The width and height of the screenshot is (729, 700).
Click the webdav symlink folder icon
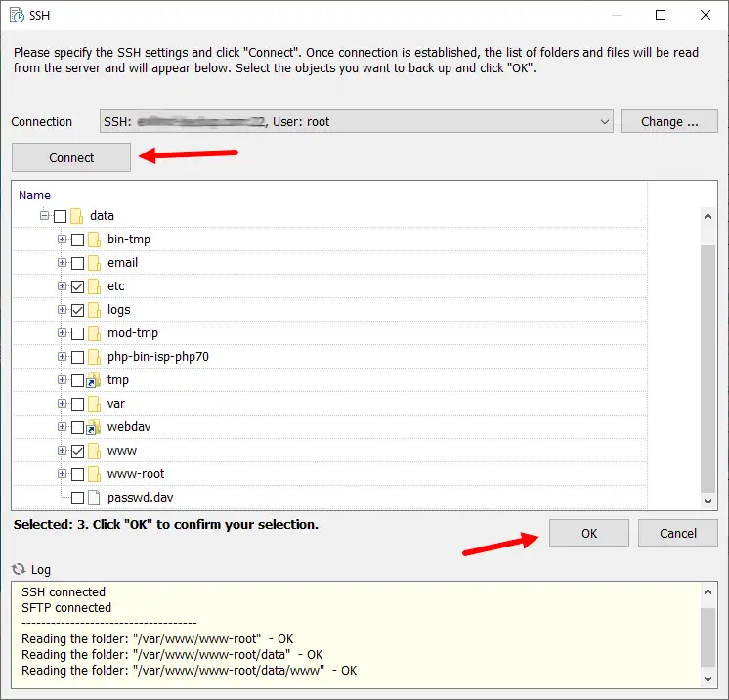tap(94, 427)
